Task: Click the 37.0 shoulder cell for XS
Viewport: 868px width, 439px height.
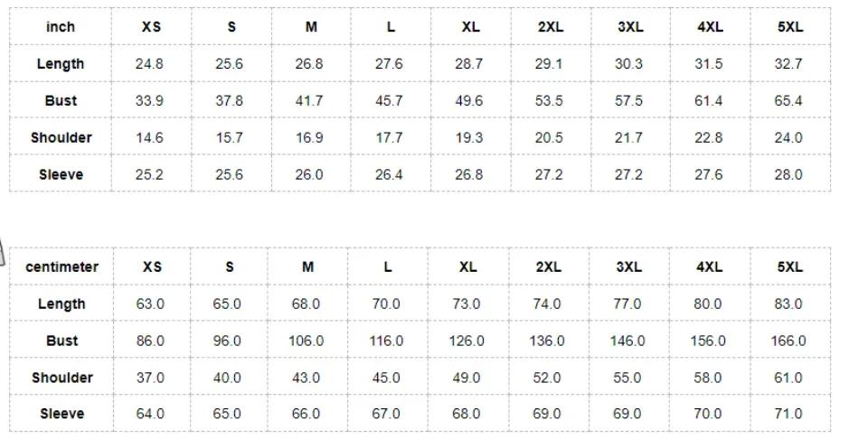Action: (x=150, y=378)
